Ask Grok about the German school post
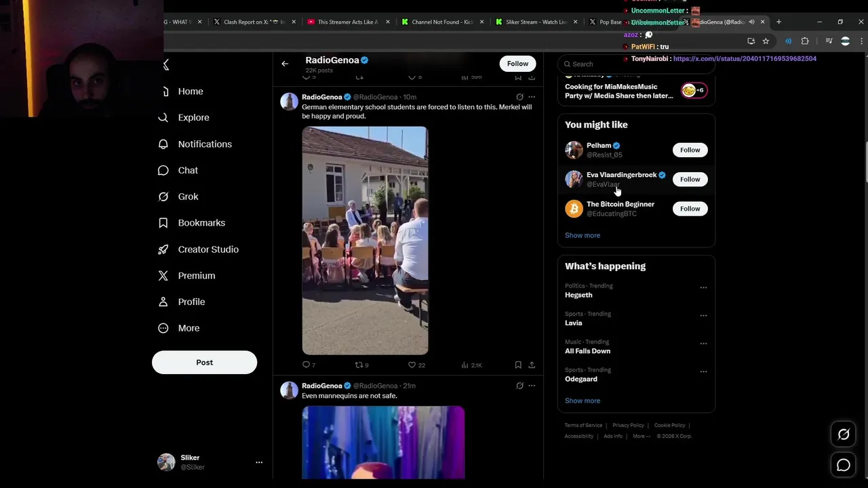 [x=519, y=98]
